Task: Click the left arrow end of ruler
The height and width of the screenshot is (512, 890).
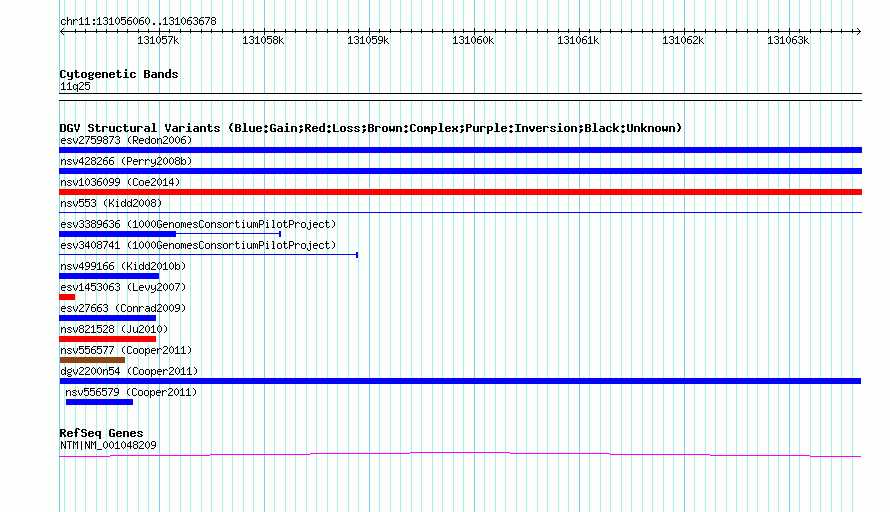Action: [x=62, y=31]
